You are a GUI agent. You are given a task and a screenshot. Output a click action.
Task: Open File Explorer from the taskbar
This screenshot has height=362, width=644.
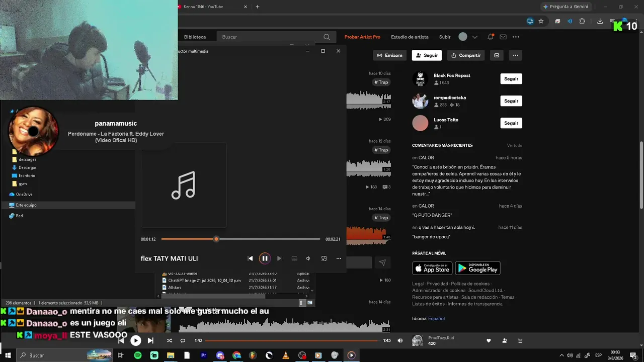(171, 355)
